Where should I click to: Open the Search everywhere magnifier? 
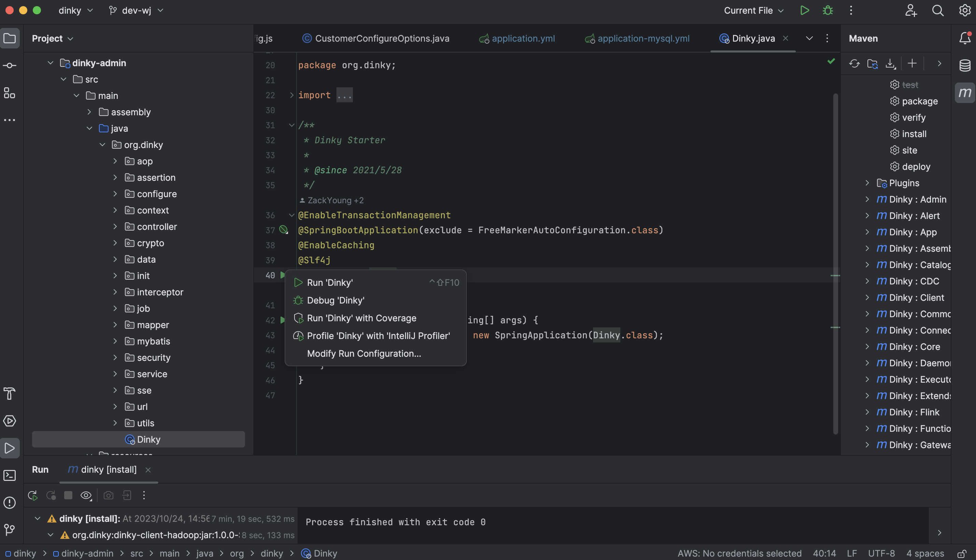(x=938, y=10)
